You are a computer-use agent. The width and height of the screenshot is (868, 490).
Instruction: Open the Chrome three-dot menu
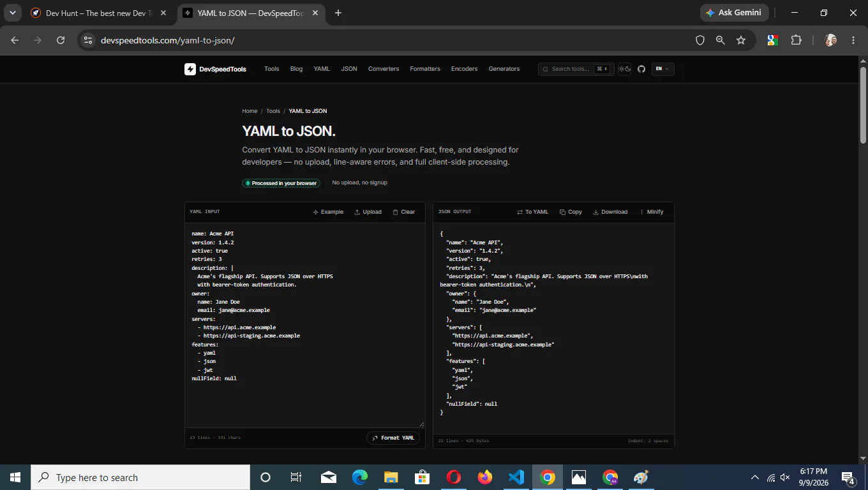pyautogui.click(x=853, y=40)
